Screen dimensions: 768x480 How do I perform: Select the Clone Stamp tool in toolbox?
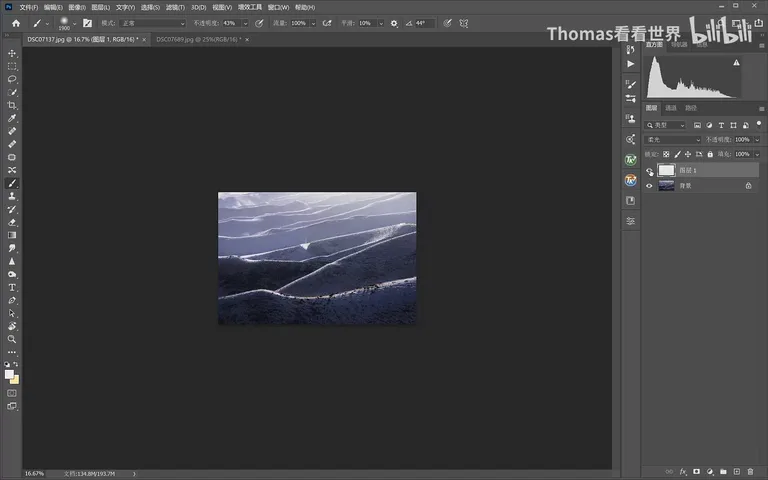click(x=12, y=196)
